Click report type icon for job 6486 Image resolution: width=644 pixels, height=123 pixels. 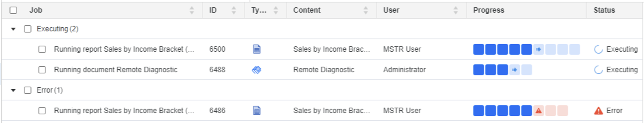click(x=256, y=110)
